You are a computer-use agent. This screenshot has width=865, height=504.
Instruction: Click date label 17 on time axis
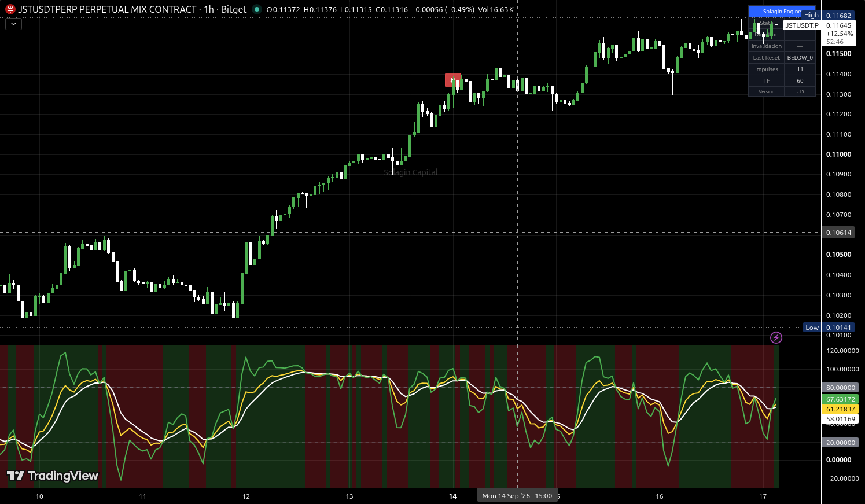tap(763, 496)
